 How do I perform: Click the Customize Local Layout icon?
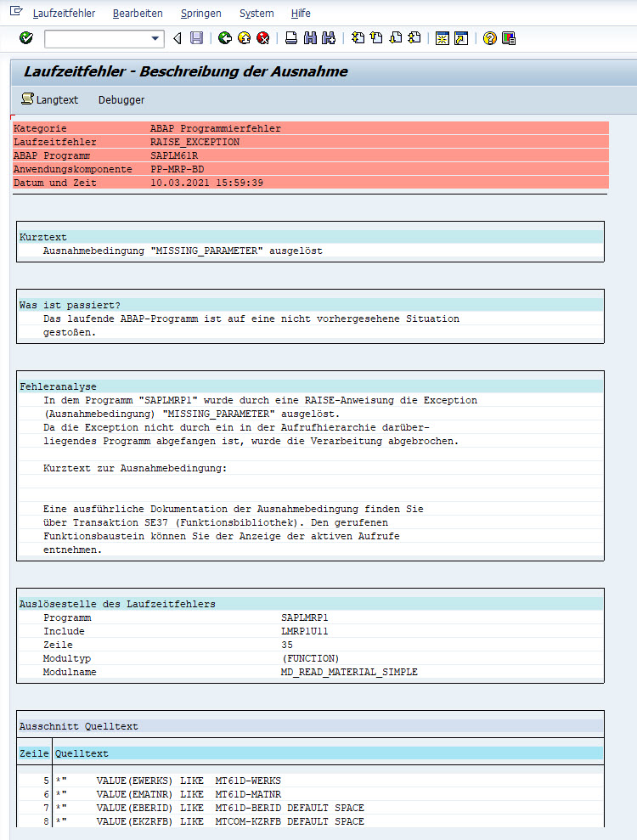pos(509,38)
